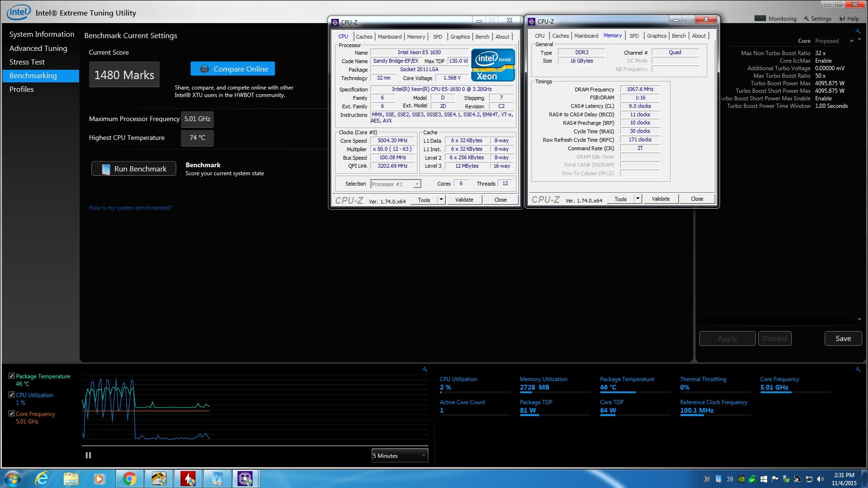Open Advanced Tuning section
Viewport: 868px width, 488px height.
click(38, 48)
